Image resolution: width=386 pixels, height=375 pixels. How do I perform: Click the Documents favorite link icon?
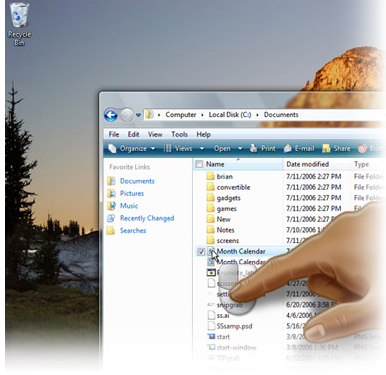pos(111,181)
